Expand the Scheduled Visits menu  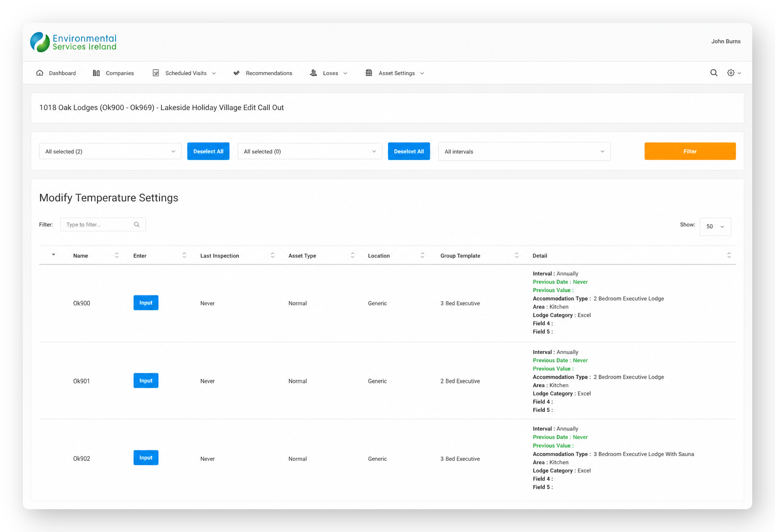pyautogui.click(x=184, y=73)
